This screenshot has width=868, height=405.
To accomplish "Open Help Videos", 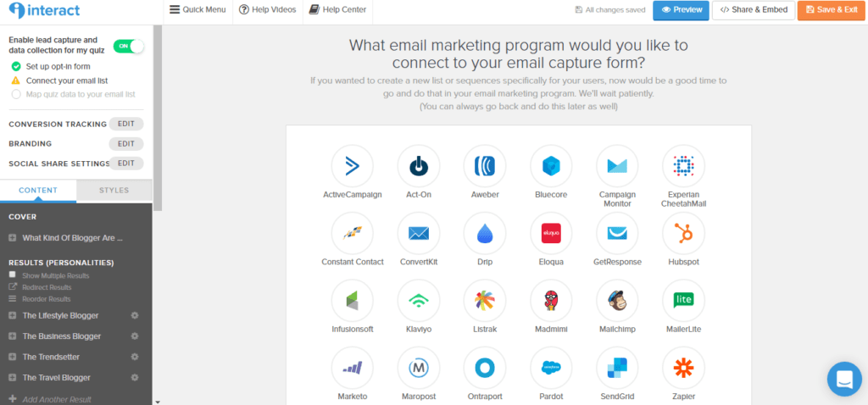I will 267,10.
